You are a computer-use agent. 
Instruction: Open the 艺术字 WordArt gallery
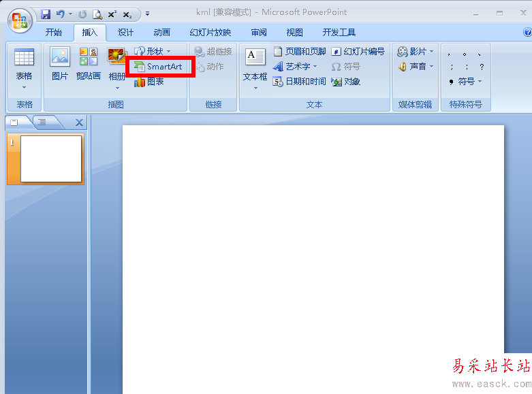click(x=295, y=67)
